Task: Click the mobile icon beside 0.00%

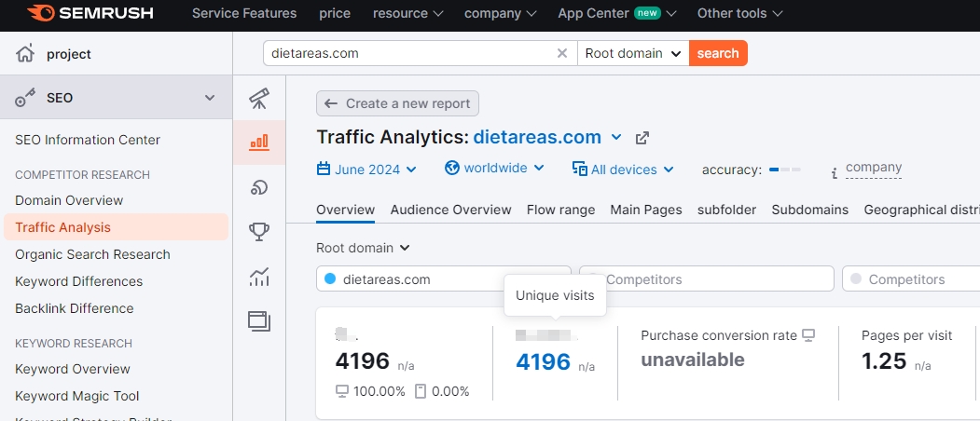Action: click(421, 391)
